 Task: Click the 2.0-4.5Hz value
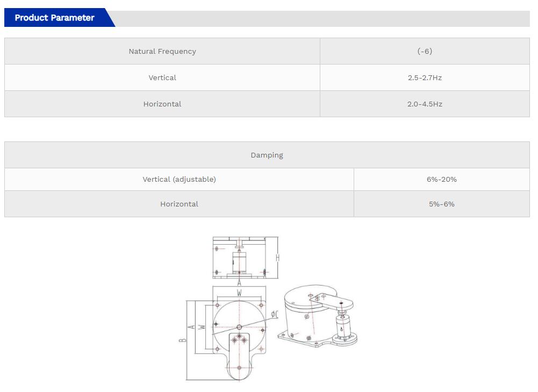(x=425, y=104)
